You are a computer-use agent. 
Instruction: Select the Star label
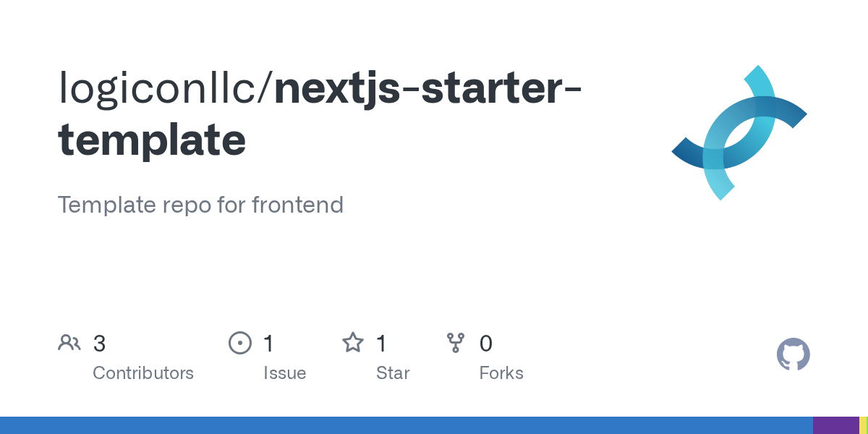tap(393, 373)
